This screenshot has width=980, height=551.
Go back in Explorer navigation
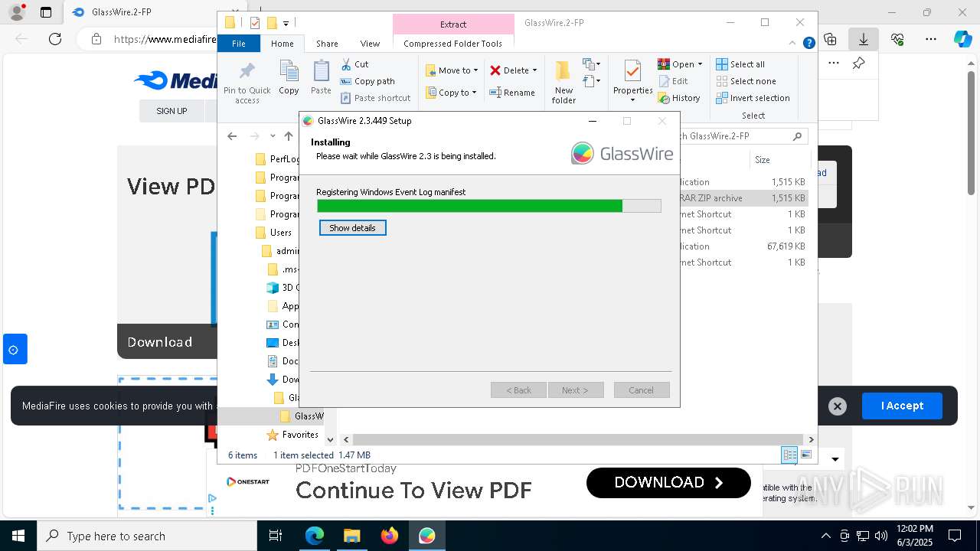tap(232, 136)
